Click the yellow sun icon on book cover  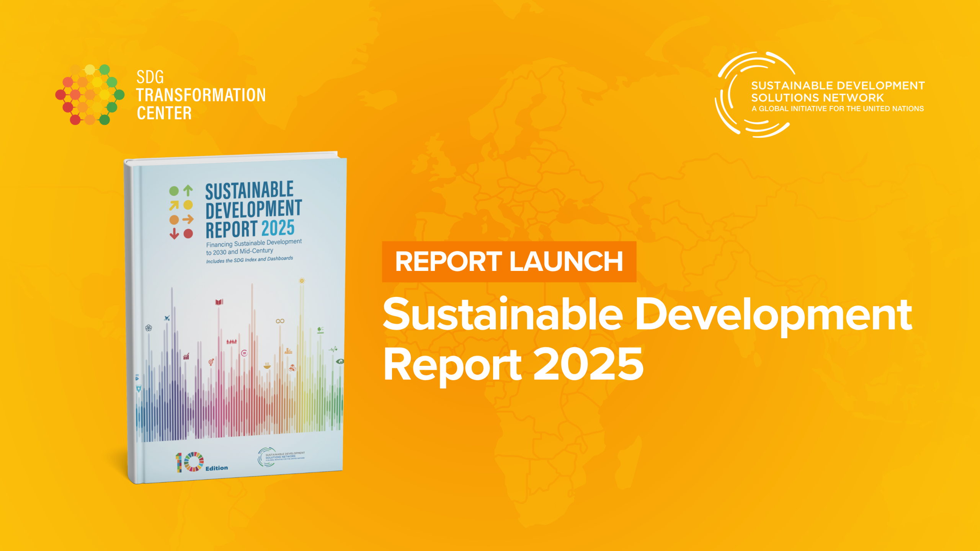[x=302, y=281]
